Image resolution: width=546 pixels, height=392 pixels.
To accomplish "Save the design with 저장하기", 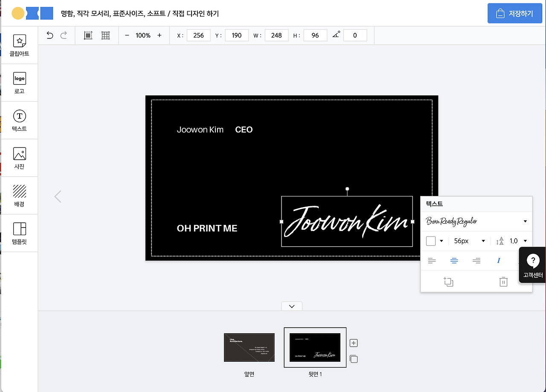I will pos(515,14).
